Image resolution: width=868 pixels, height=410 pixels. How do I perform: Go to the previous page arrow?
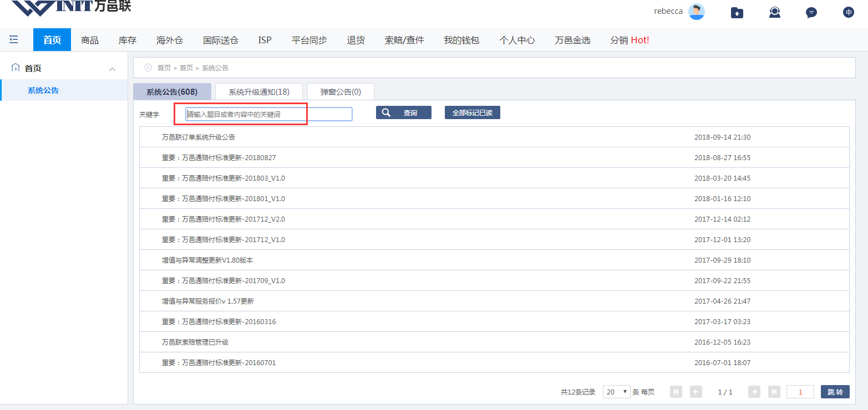pos(696,392)
